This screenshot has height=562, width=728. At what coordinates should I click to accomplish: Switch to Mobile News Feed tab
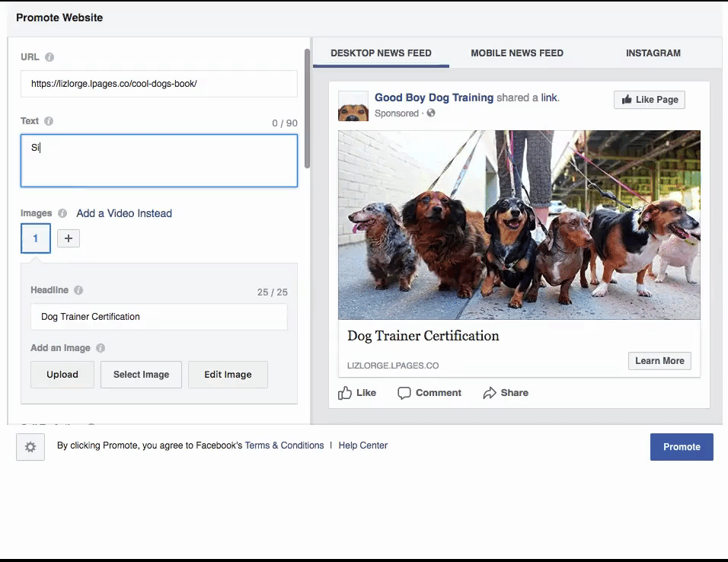click(517, 53)
